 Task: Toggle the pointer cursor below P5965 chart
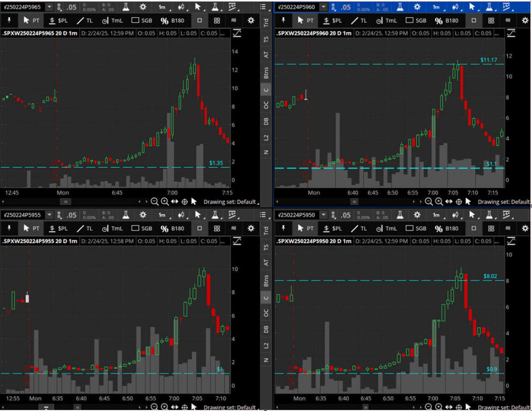point(194,201)
